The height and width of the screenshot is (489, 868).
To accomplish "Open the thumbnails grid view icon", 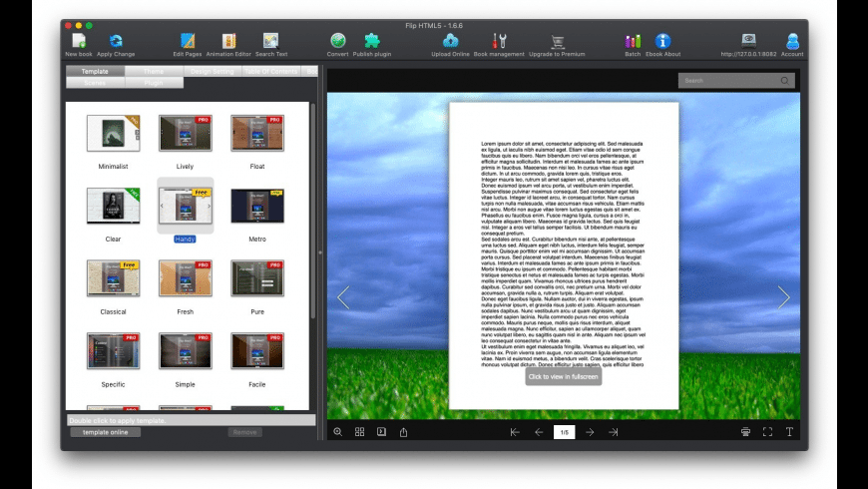I will (360, 432).
